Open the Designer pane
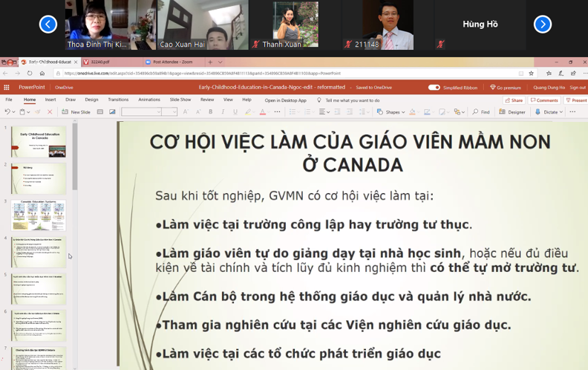 512,112
